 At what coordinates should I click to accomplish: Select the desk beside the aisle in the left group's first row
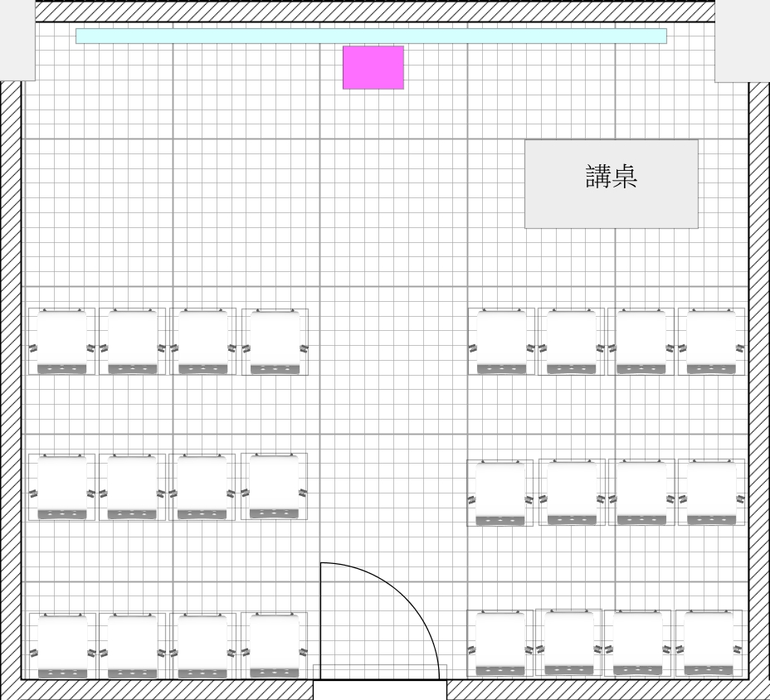(275, 342)
